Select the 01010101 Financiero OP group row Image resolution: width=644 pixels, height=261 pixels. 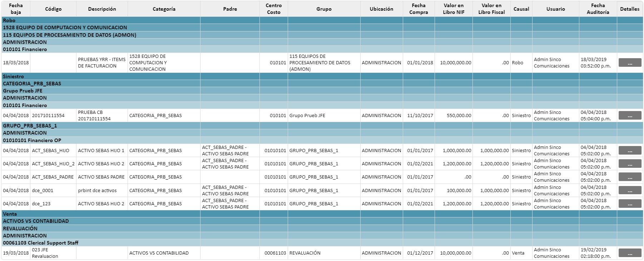[x=322, y=140]
